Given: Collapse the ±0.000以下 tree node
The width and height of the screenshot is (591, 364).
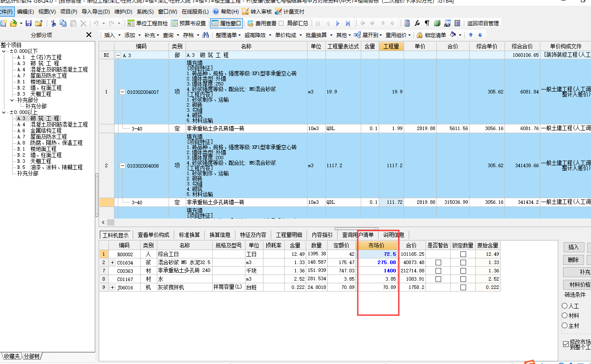Looking at the screenshot, I should point(4,51).
